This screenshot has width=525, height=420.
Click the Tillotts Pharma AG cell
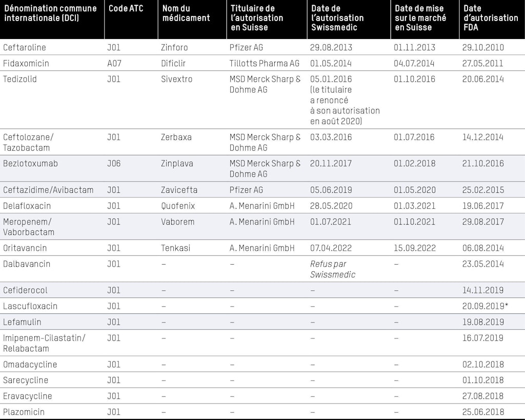click(x=265, y=64)
